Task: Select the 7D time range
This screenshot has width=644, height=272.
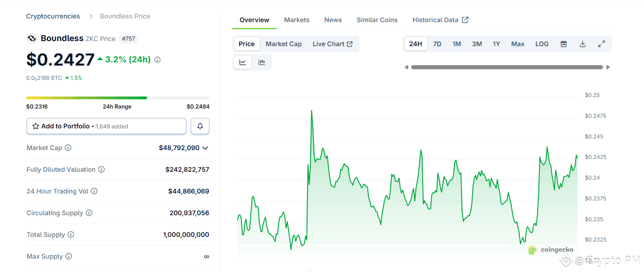Action: pyautogui.click(x=437, y=44)
